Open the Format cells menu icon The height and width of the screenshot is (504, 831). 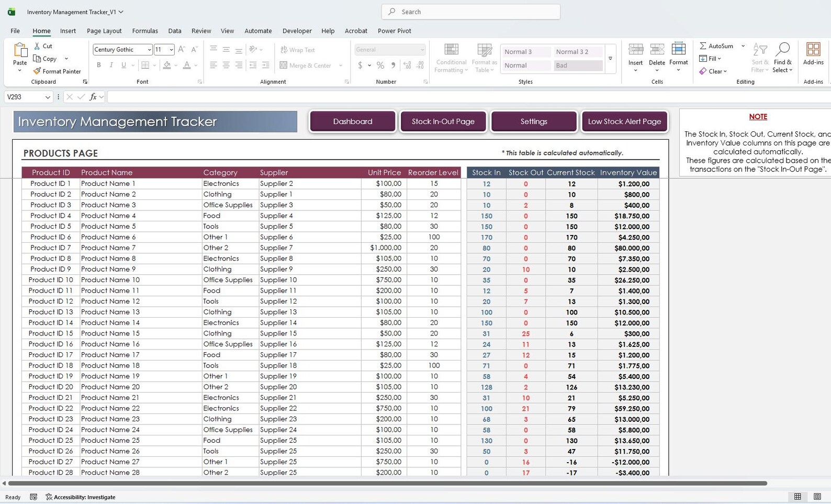coord(678,49)
